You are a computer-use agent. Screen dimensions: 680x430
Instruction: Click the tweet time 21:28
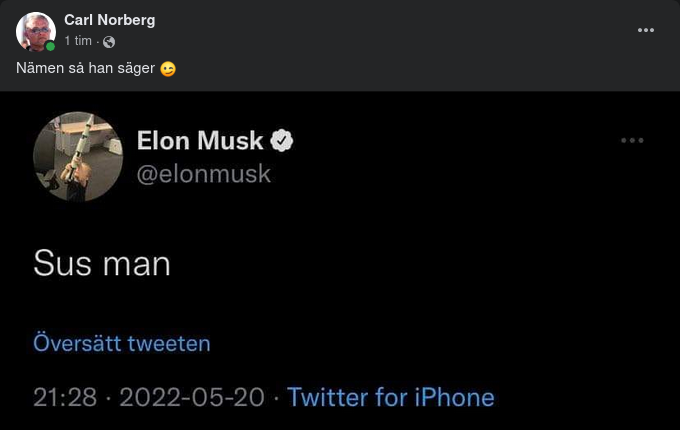tap(65, 397)
